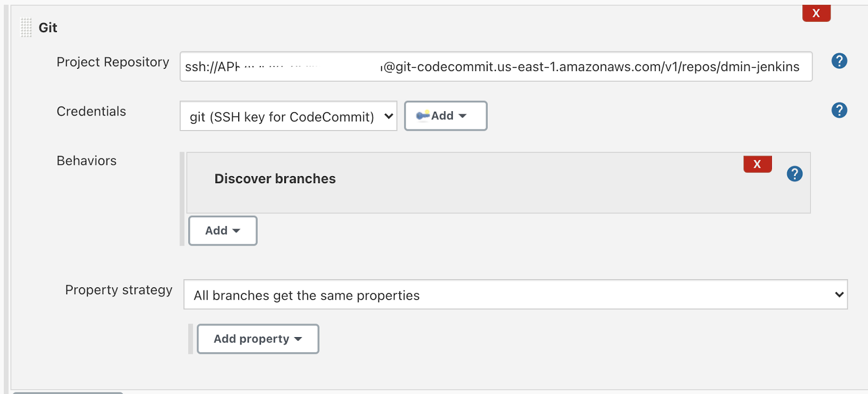This screenshot has width=868, height=394.
Task: Click the caret on credentials Add button
Action: [x=463, y=116]
